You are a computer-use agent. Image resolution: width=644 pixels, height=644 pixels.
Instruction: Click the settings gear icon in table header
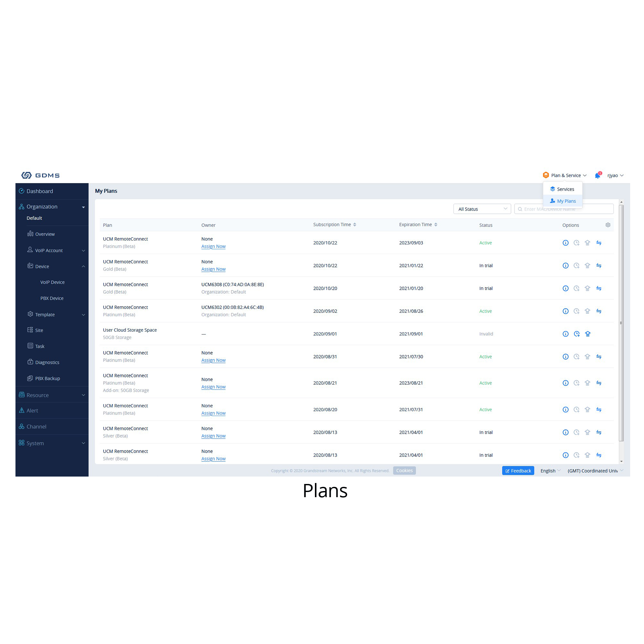[607, 225]
